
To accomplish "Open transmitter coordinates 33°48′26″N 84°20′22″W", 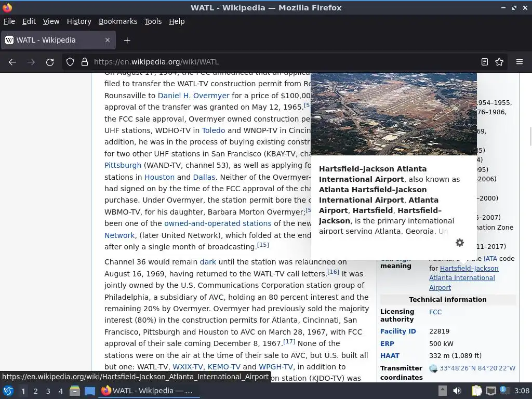I will (477, 368).
